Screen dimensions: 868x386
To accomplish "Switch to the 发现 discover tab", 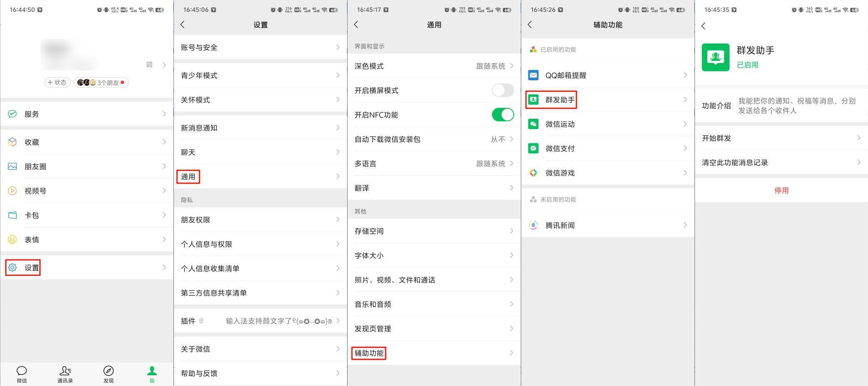I will (x=108, y=374).
